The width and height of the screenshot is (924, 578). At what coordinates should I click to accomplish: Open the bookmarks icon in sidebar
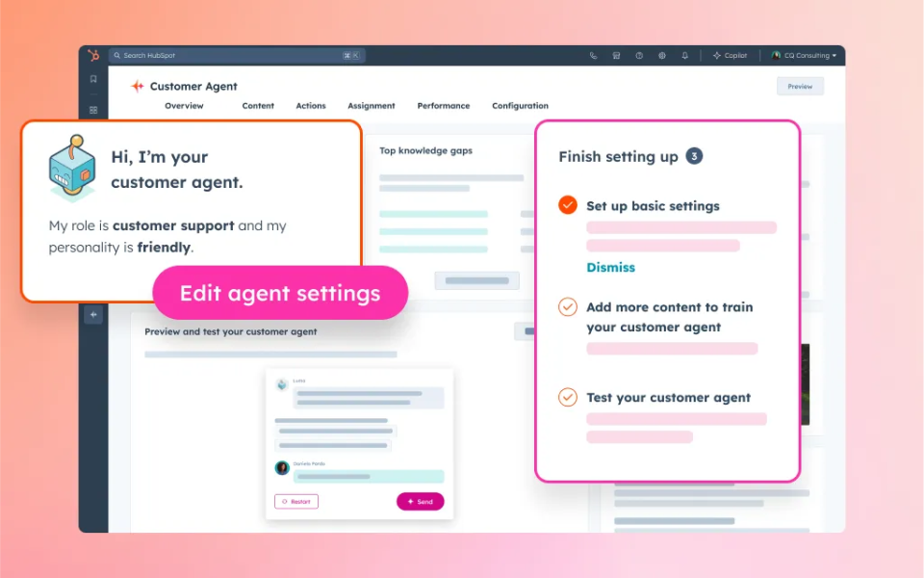click(93, 79)
